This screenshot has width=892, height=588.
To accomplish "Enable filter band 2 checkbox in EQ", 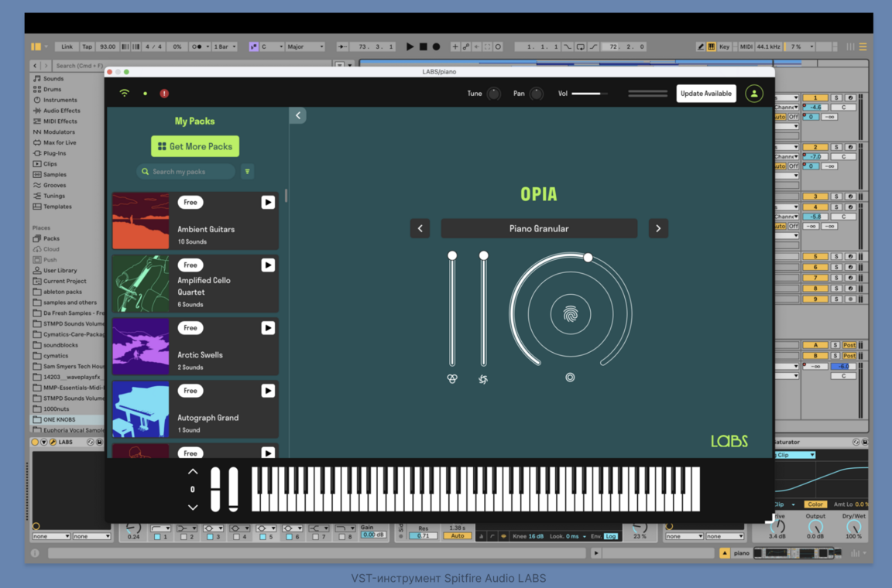I will (184, 537).
